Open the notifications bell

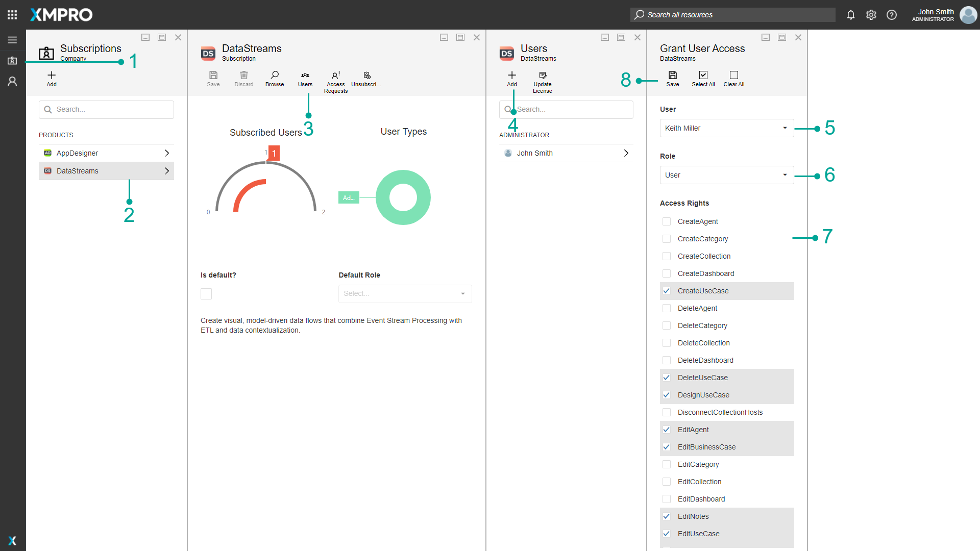[x=851, y=15]
